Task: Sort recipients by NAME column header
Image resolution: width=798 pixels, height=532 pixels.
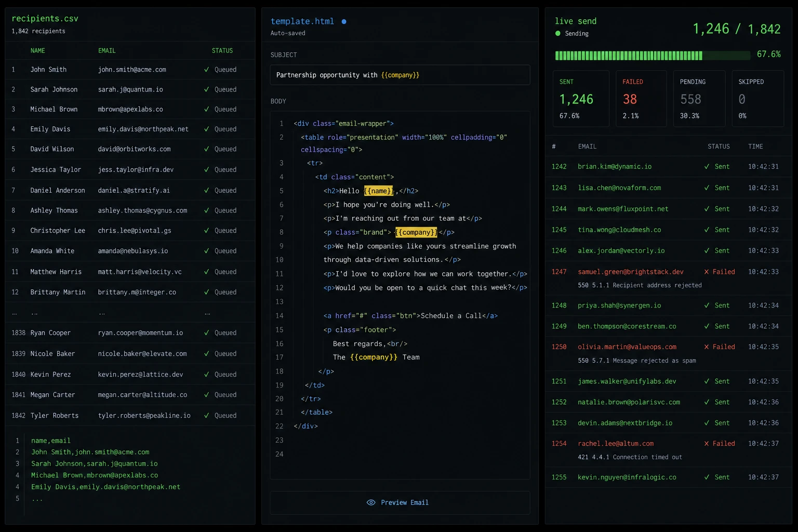Action: pyautogui.click(x=37, y=50)
